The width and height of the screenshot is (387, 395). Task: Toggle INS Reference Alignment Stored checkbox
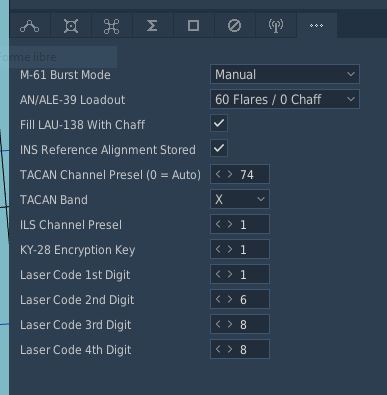click(219, 148)
